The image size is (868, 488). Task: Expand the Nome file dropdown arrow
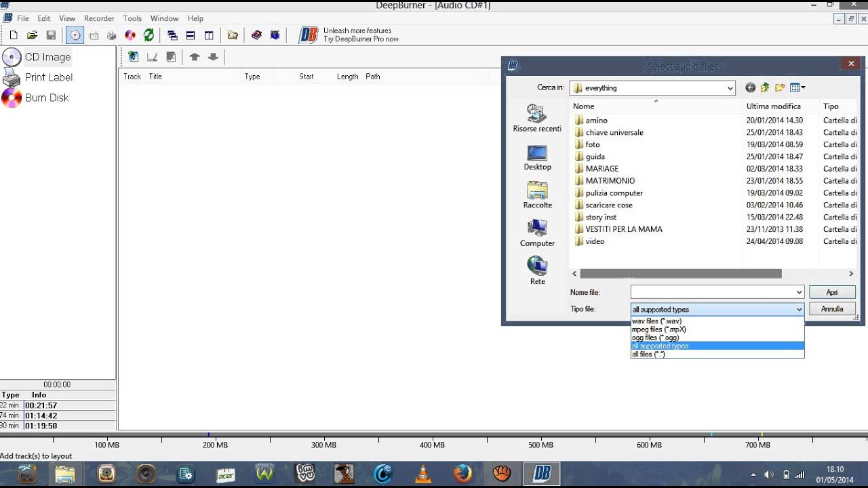click(799, 292)
